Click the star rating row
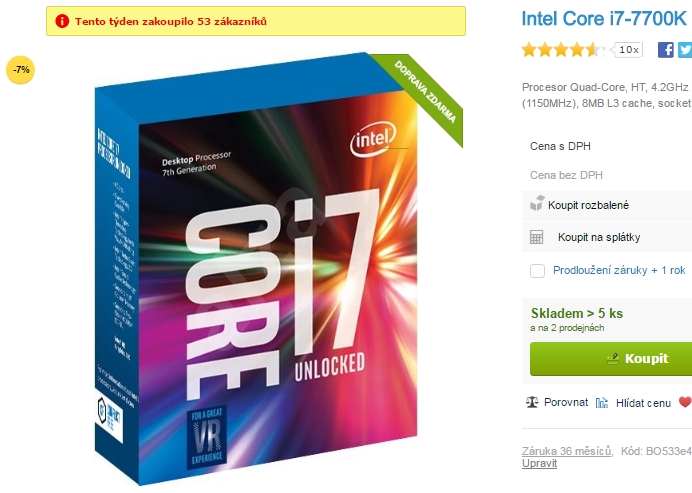692x493 pixels. [563, 50]
